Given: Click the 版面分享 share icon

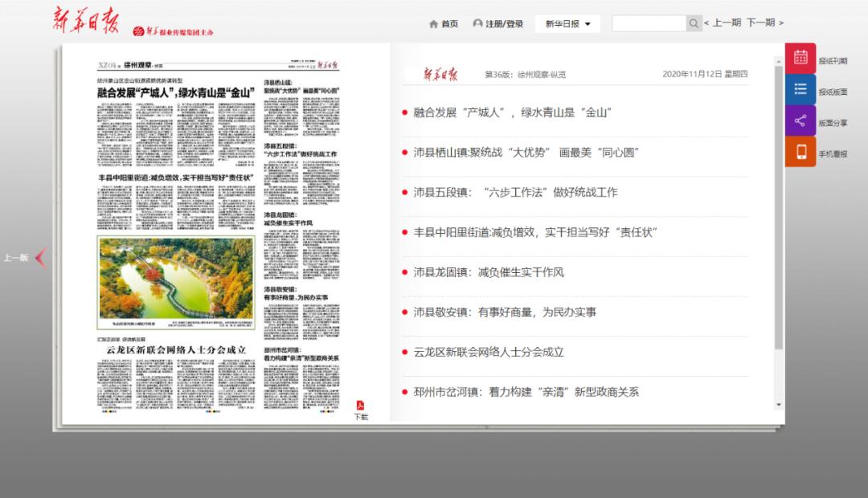Looking at the screenshot, I should (x=800, y=120).
